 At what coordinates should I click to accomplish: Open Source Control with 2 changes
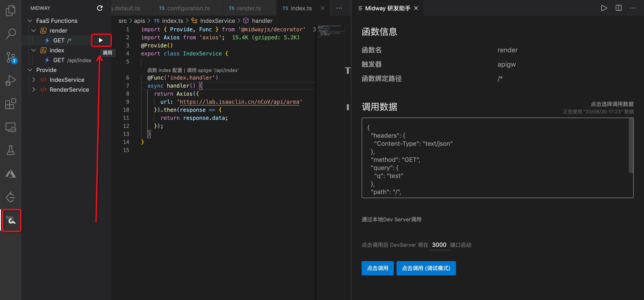point(11,57)
